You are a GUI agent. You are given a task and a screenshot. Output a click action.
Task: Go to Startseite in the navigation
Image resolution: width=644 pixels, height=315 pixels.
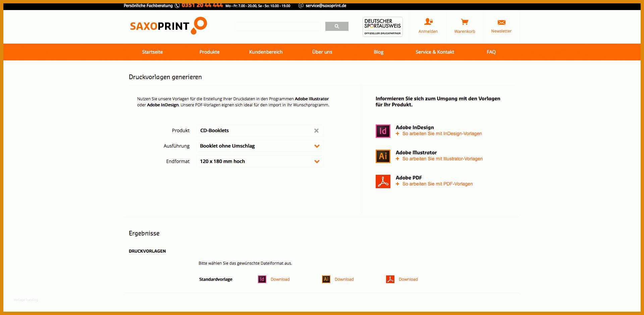point(152,52)
